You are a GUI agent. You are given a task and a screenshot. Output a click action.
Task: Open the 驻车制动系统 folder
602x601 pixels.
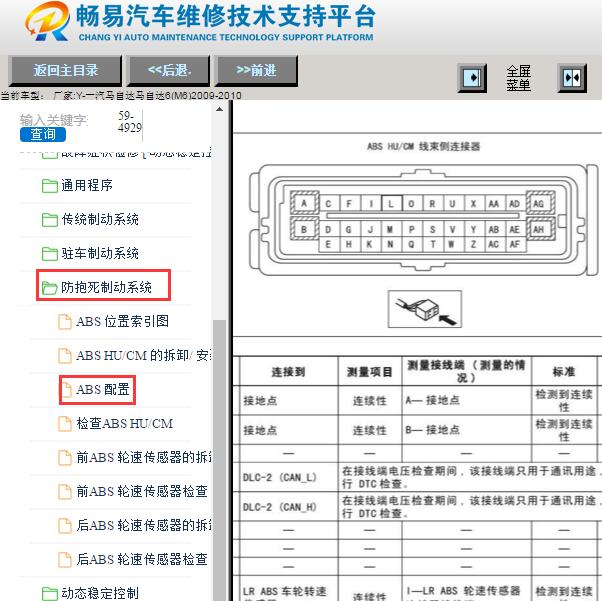[x=100, y=253]
